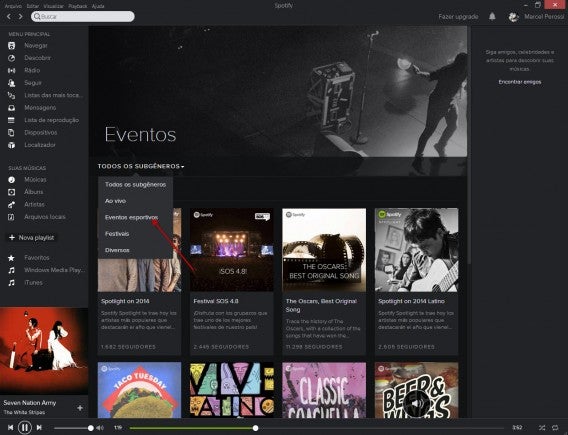This screenshot has width=568, height=435.
Task: Click the Artistas icon
Action: 12,204
